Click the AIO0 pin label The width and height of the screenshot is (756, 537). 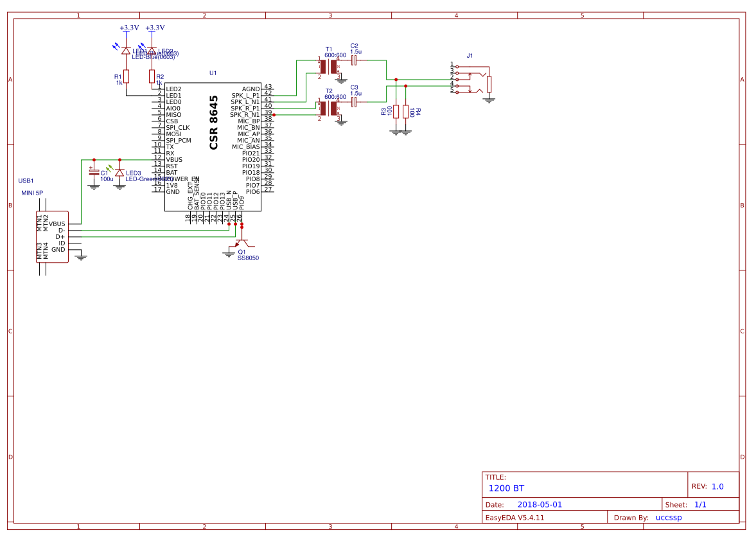coord(173,109)
